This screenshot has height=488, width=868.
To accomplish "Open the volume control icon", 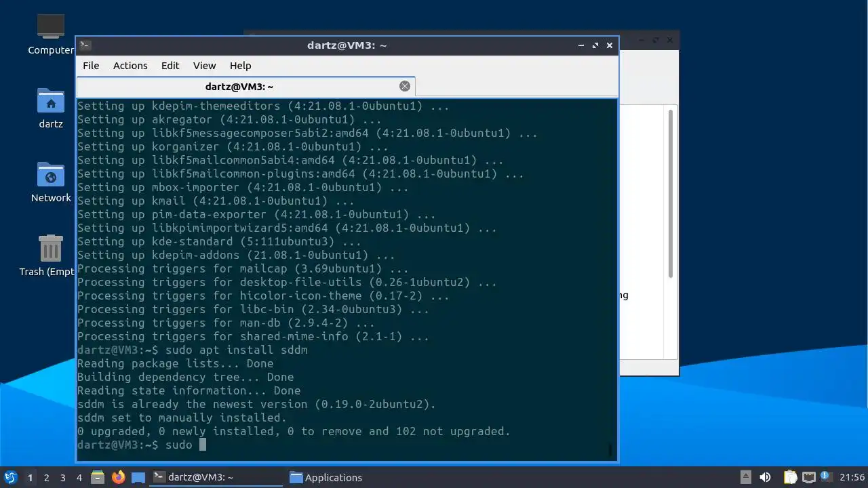I will (766, 477).
